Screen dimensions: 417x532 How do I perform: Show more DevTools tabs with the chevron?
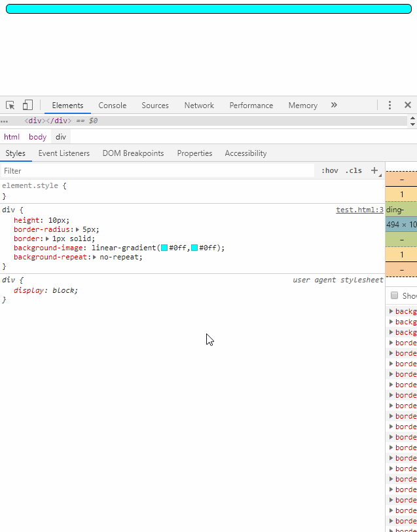(334, 105)
